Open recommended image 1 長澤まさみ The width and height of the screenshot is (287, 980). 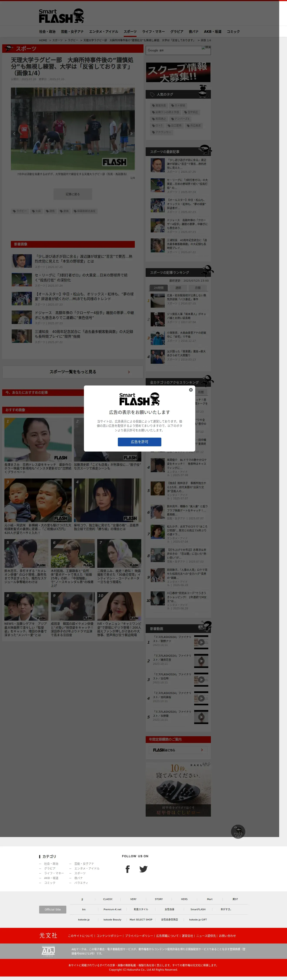click(38, 440)
